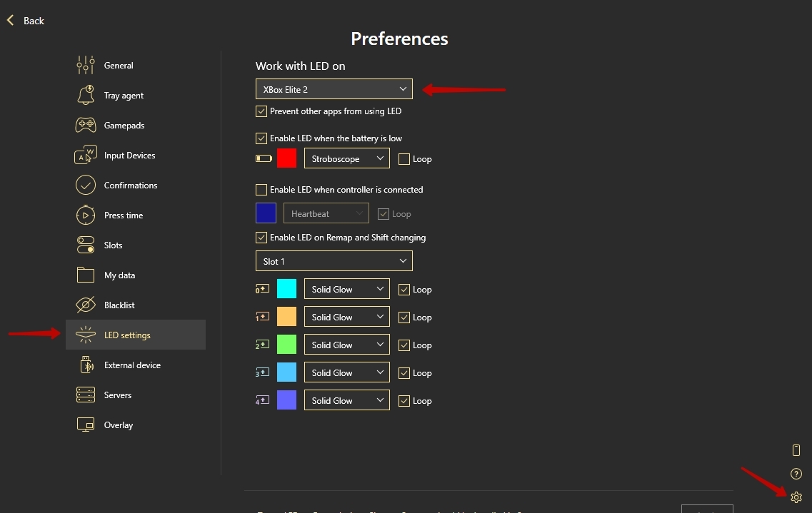The height and width of the screenshot is (513, 812).
Task: Click the External device Bluetooth USB icon
Action: point(85,365)
